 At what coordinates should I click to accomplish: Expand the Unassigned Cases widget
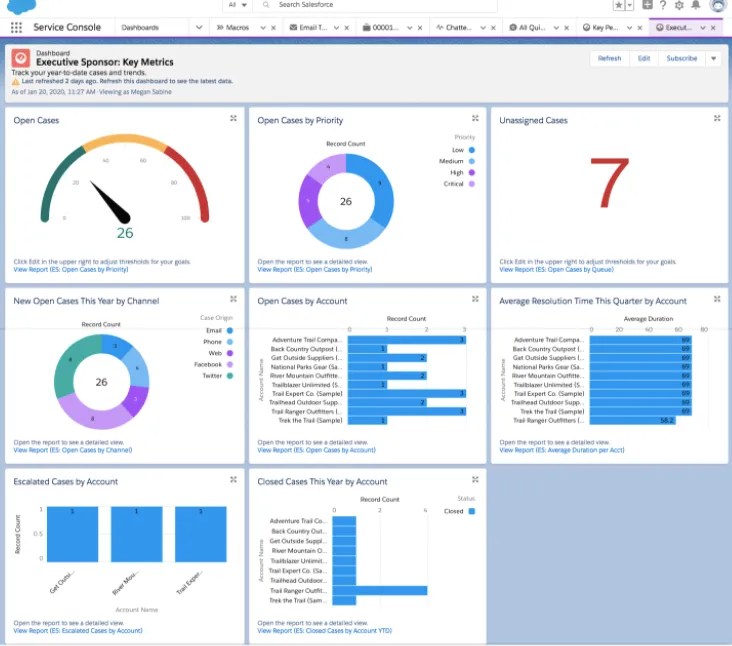pos(716,119)
